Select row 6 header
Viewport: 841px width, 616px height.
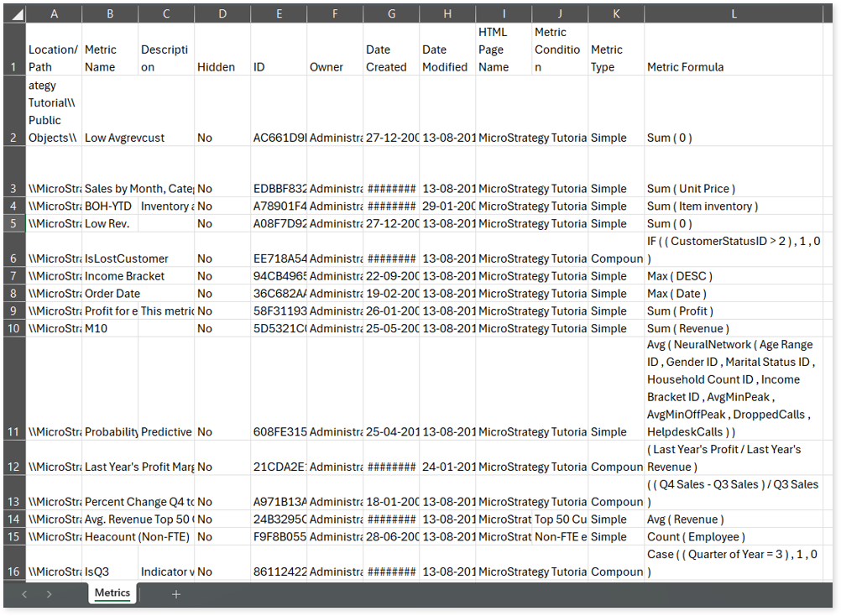14,250
